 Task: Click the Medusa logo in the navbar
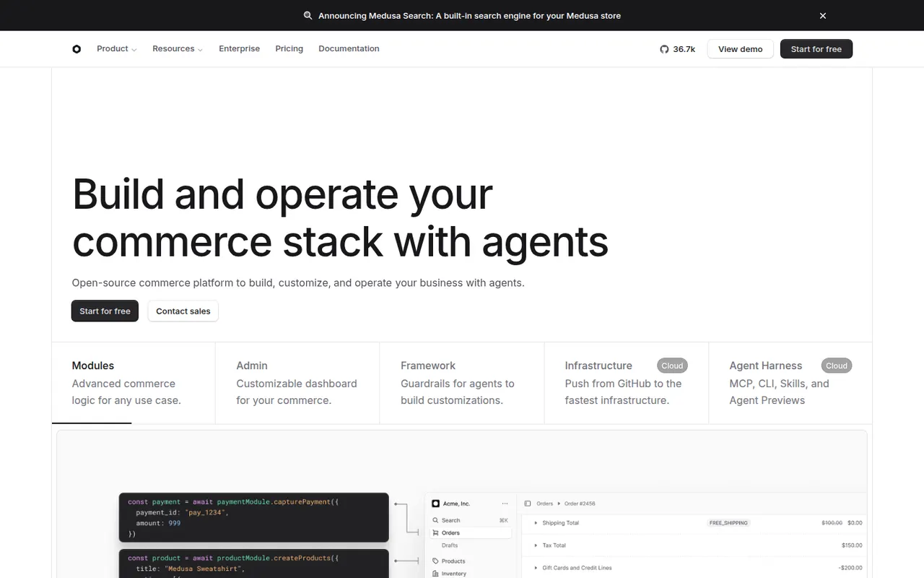77,49
